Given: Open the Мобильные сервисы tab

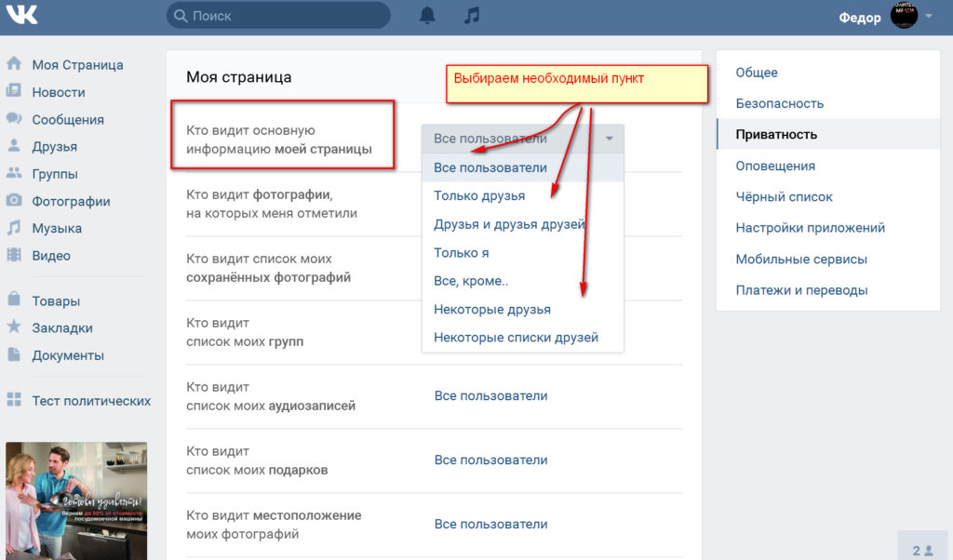Looking at the screenshot, I should 828,260.
